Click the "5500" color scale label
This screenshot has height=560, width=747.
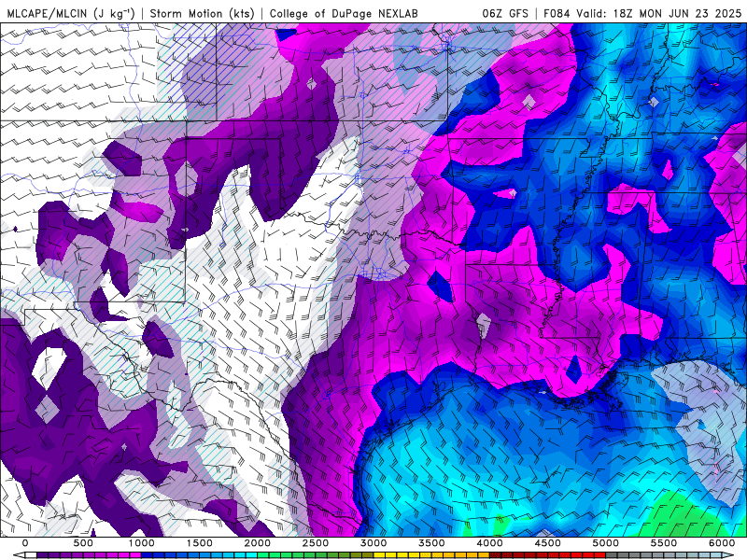[x=664, y=543]
